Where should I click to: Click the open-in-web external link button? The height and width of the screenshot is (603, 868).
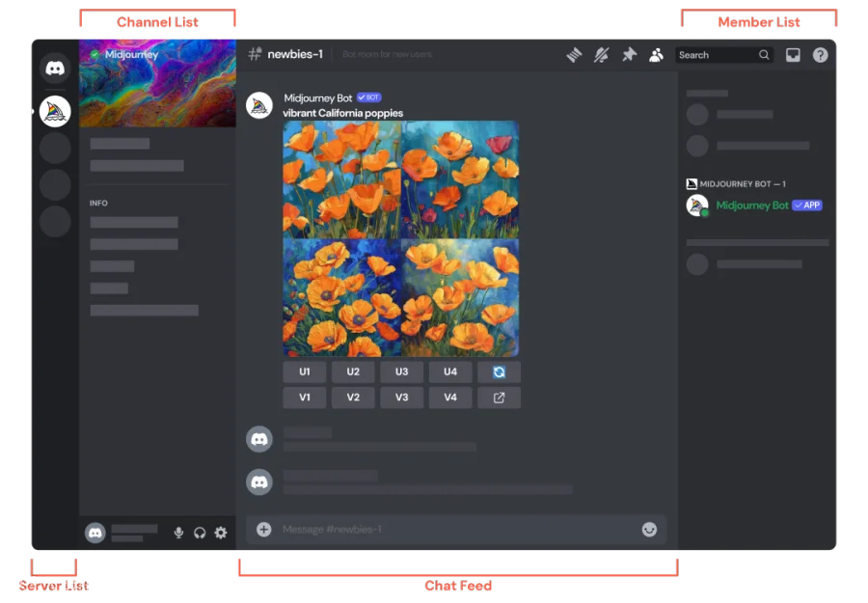(499, 397)
